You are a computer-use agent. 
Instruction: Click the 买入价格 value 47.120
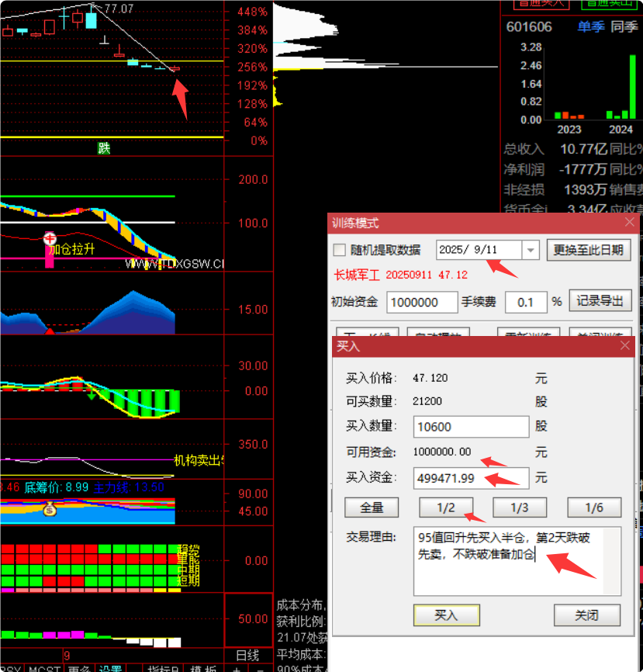pyautogui.click(x=430, y=378)
